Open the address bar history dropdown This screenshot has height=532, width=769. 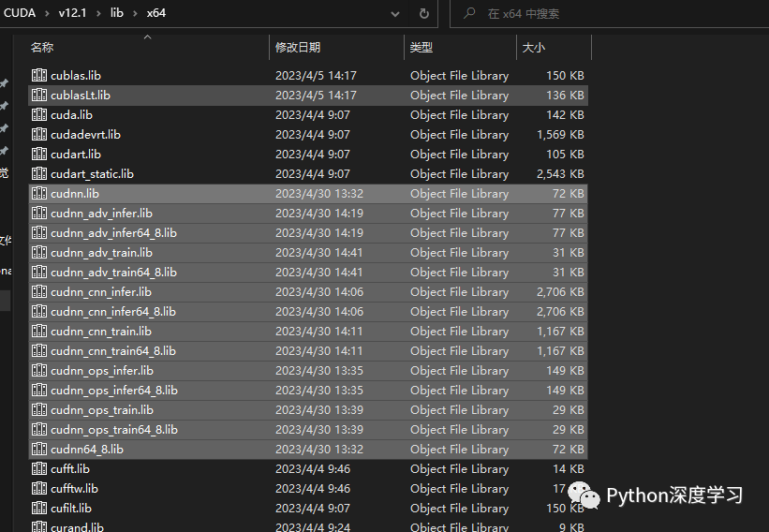point(394,14)
